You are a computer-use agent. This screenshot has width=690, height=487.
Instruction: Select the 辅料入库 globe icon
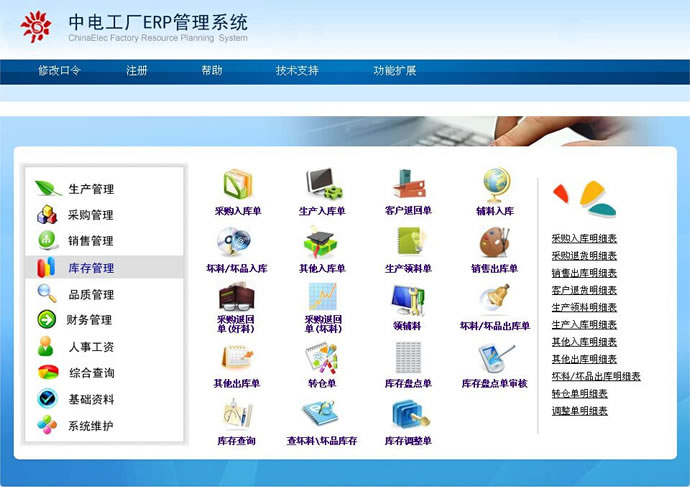(496, 184)
